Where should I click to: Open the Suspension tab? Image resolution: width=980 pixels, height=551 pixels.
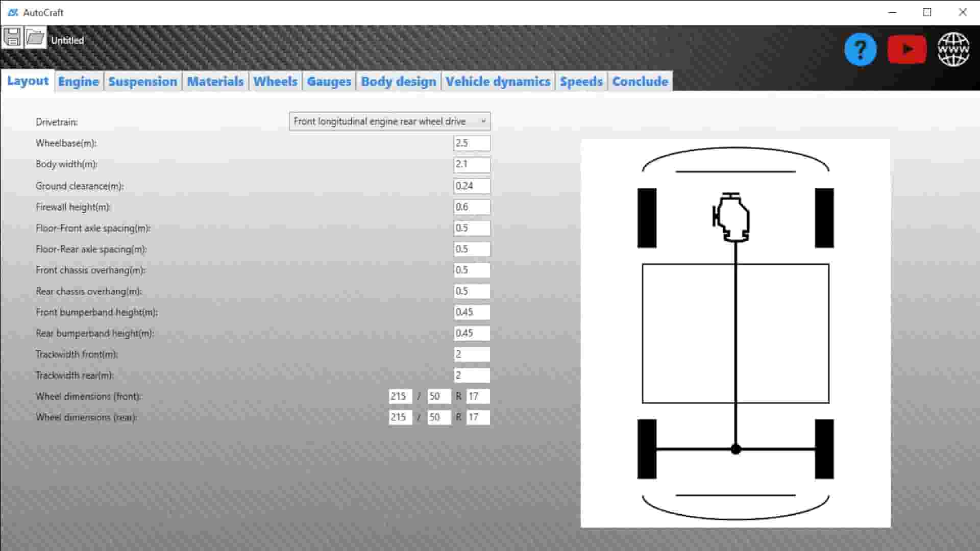[142, 81]
